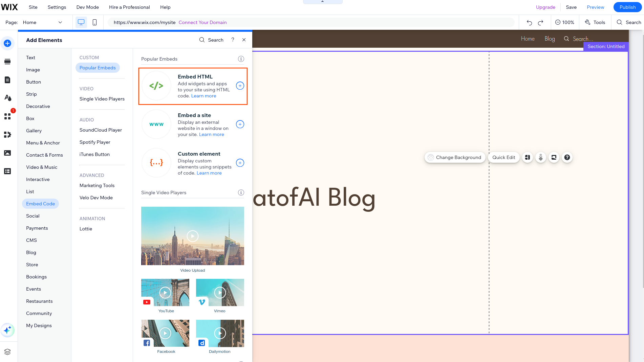Click the info icon beside Single Video Players
The width and height of the screenshot is (644, 362).
tap(241, 193)
